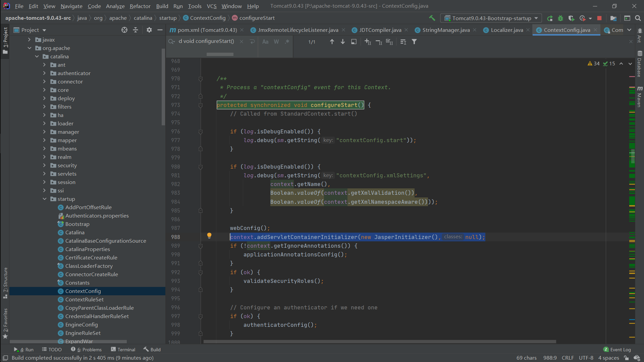Select ContextRuleSet in project tree

pos(85,299)
